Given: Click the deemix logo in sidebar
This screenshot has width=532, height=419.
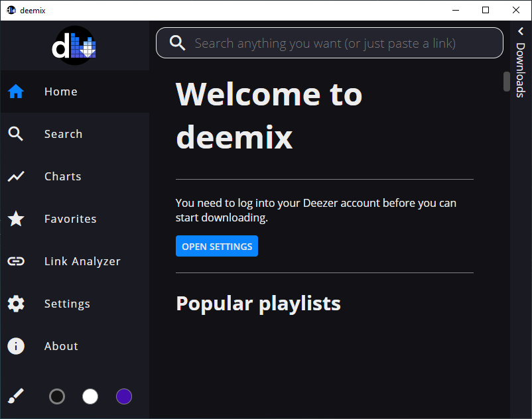Looking at the screenshot, I should (x=74, y=45).
